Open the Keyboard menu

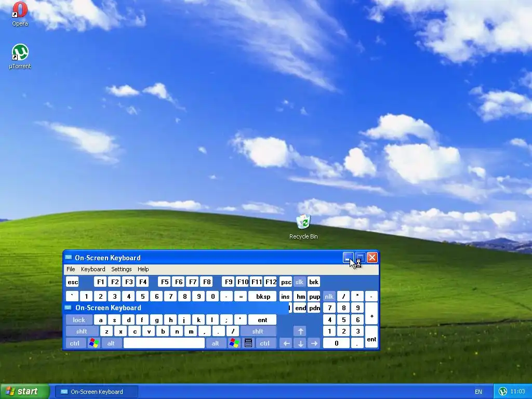pos(93,269)
